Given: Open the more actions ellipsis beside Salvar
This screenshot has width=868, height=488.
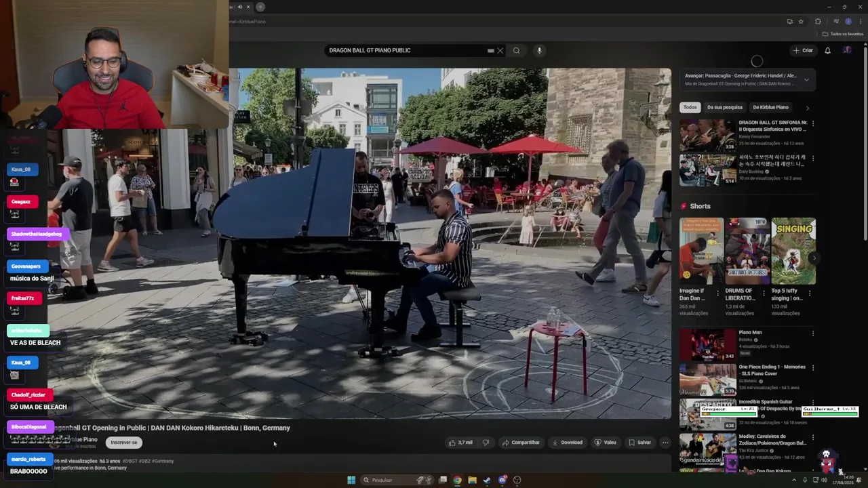Looking at the screenshot, I should pos(665,443).
